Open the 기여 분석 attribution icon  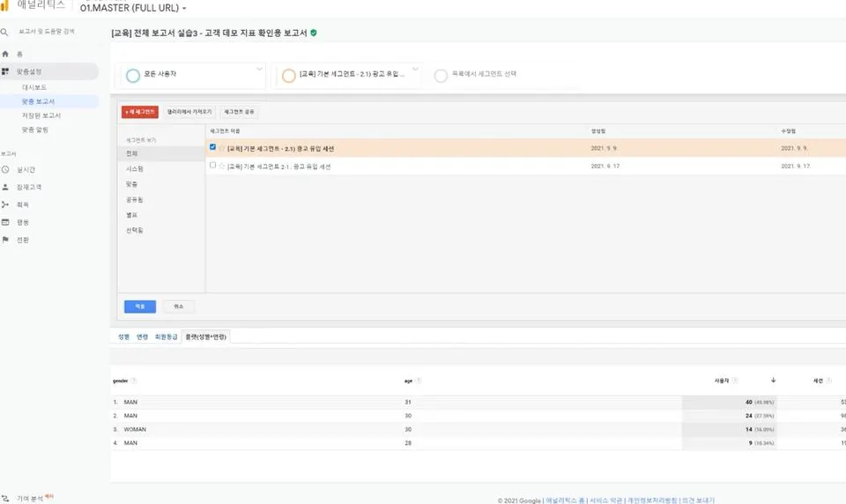point(5,499)
